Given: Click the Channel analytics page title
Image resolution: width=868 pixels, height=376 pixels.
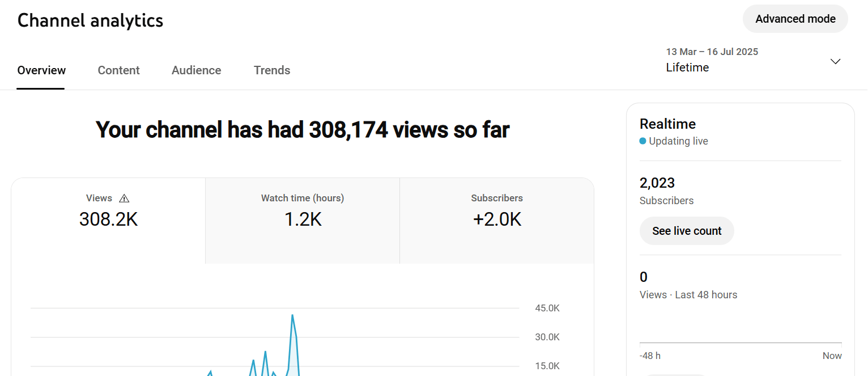Looking at the screenshot, I should (x=90, y=20).
